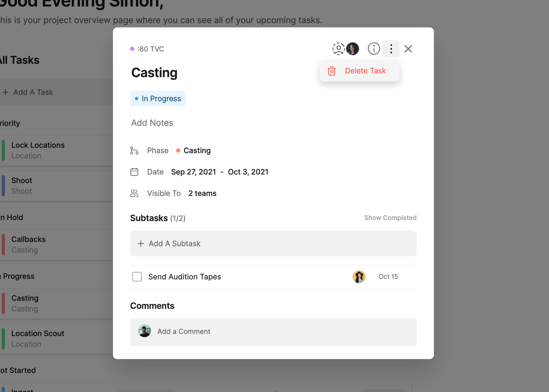This screenshot has height=392, width=549.
Task: Select Delete Task from the menu
Action: [x=360, y=71]
